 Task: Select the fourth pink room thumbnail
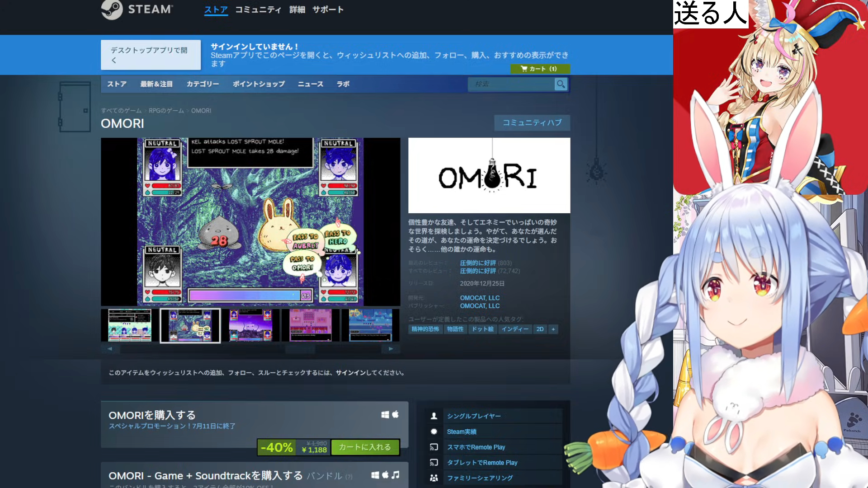[311, 325]
